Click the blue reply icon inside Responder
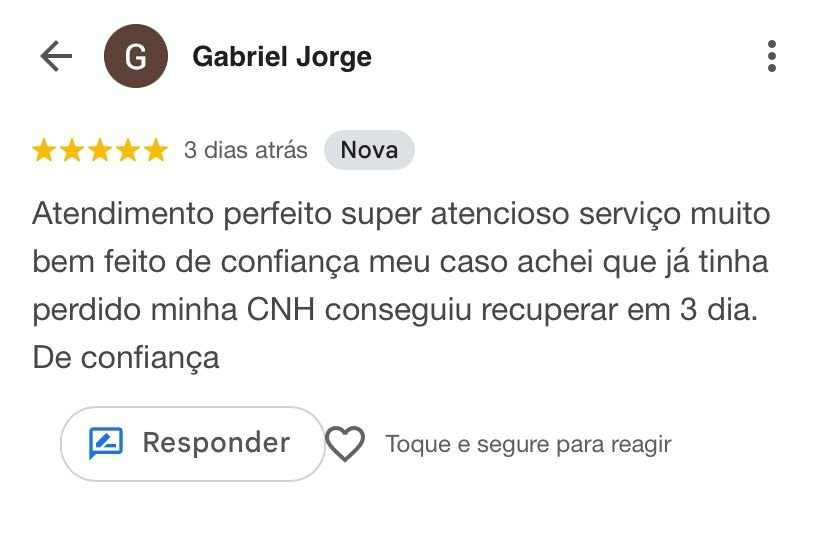This screenshot has height=540, width=828. coord(106,443)
